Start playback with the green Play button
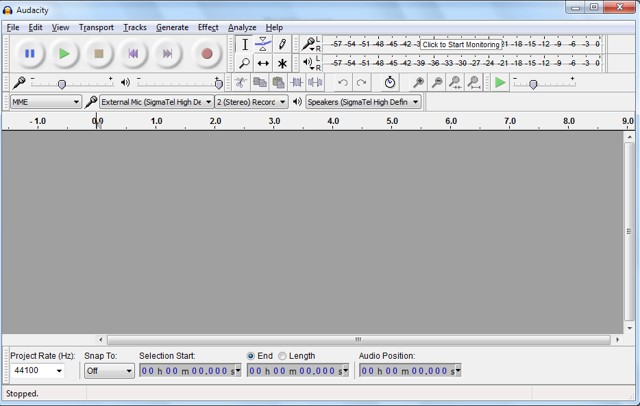This screenshot has width=640, height=406. pos(64,53)
